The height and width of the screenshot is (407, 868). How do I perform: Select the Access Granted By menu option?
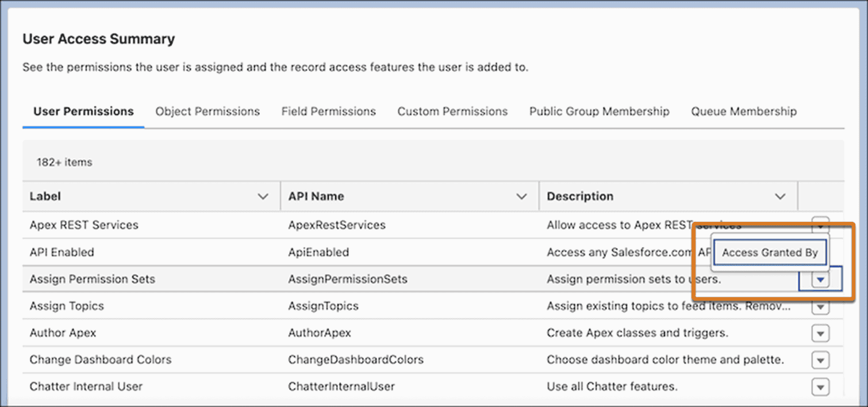770,252
